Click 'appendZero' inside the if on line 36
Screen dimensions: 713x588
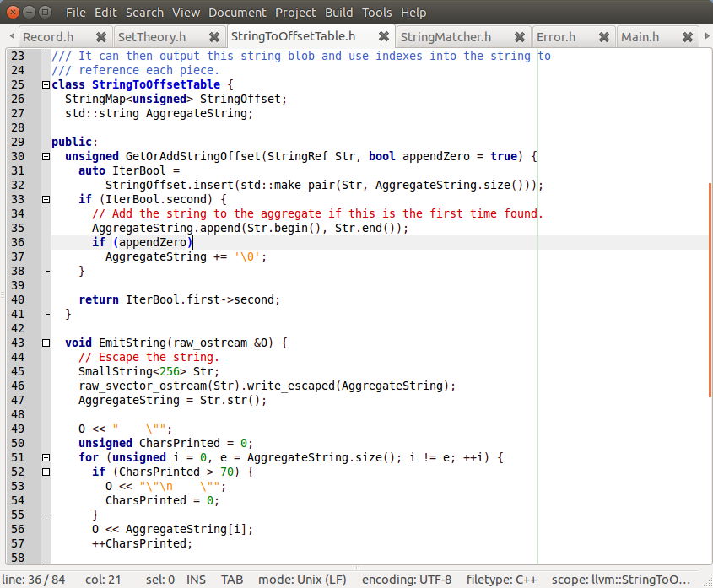tap(153, 242)
